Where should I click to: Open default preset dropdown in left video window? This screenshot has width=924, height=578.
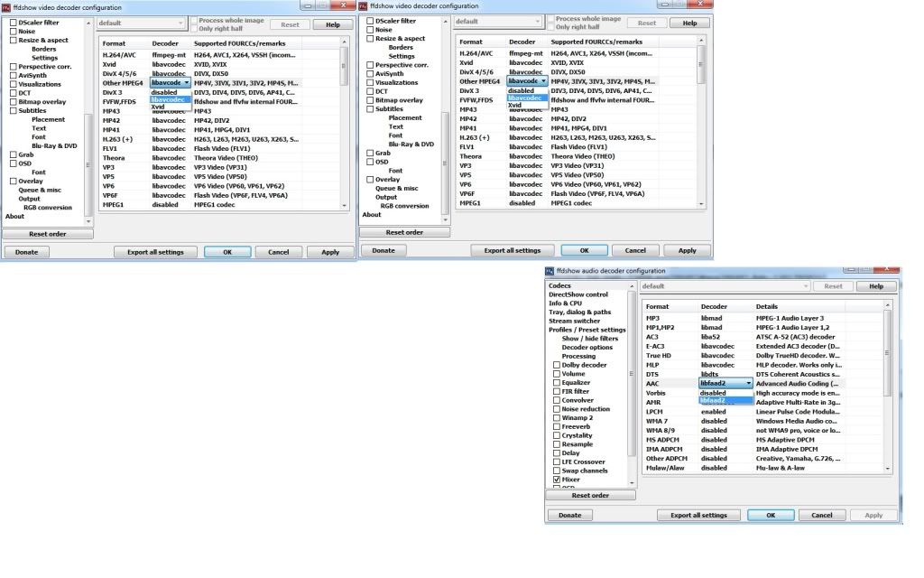click(x=141, y=23)
